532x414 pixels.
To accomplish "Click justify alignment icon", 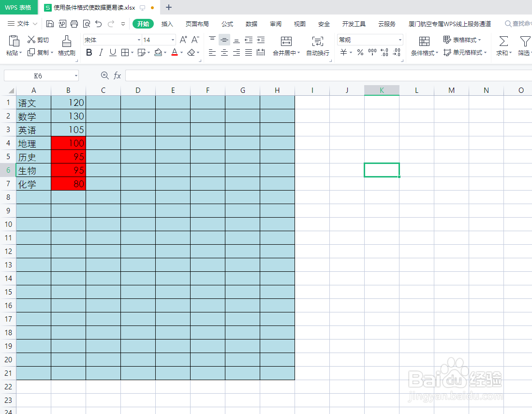I will (249, 52).
